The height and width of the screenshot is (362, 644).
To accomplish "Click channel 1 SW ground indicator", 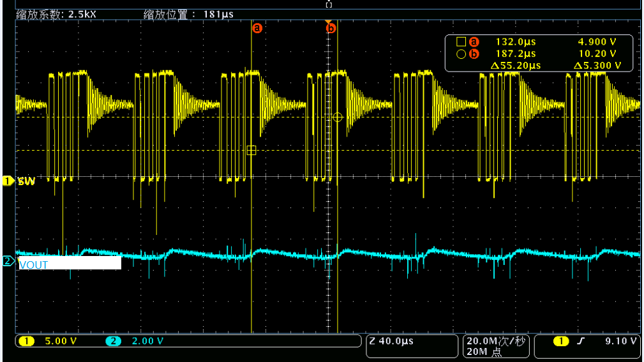I will 8,181.
